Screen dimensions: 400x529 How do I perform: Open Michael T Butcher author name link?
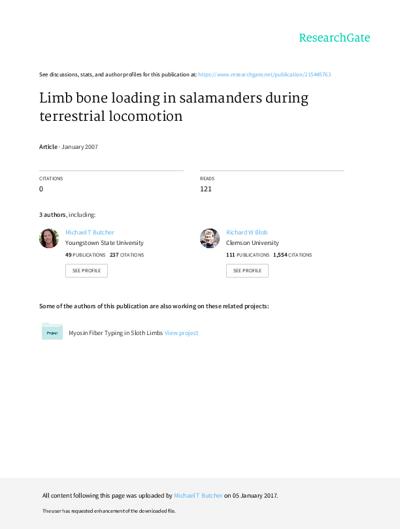[90, 232]
